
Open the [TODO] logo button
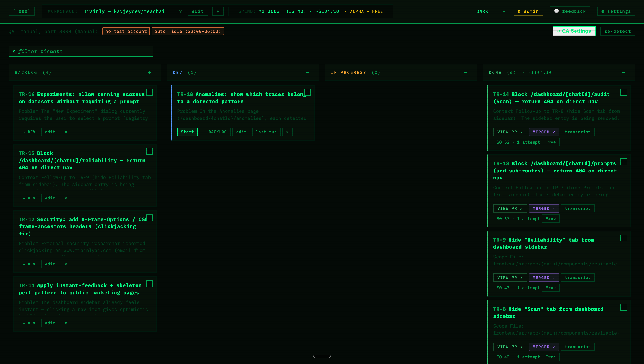coord(22,11)
